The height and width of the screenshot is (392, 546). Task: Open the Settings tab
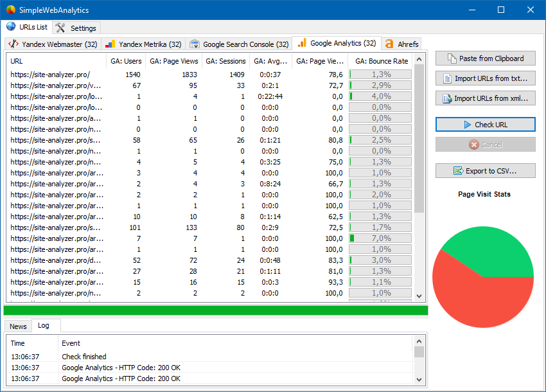76,28
